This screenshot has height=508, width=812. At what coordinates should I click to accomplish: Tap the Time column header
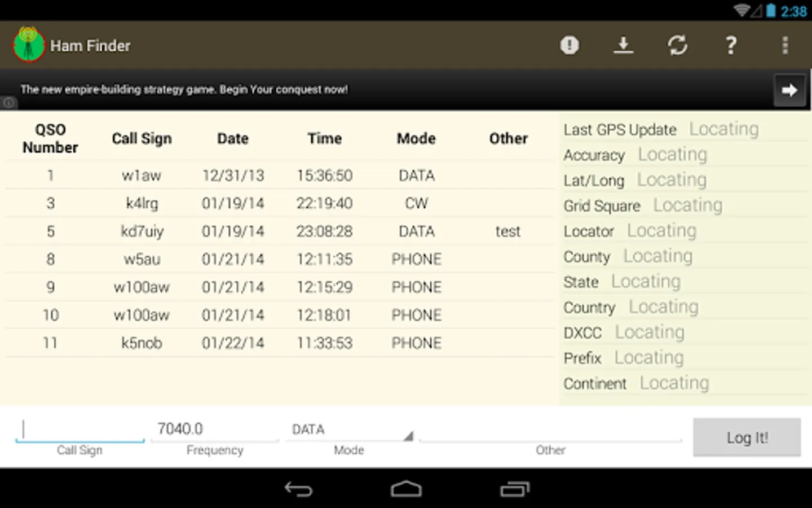(325, 138)
